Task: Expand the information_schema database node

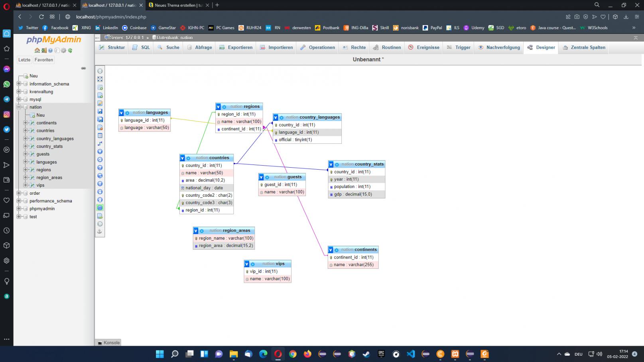Action: 19,84
